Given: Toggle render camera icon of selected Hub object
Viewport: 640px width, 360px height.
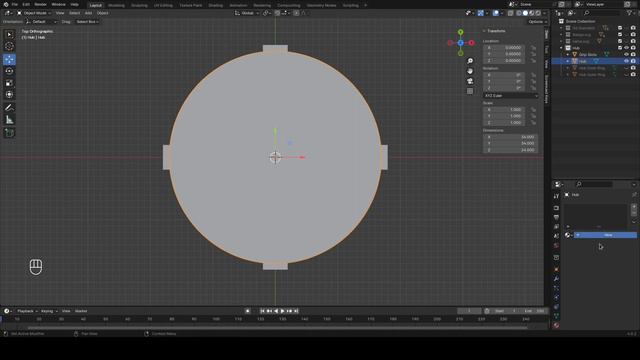Looking at the screenshot, I should click(x=633, y=61).
